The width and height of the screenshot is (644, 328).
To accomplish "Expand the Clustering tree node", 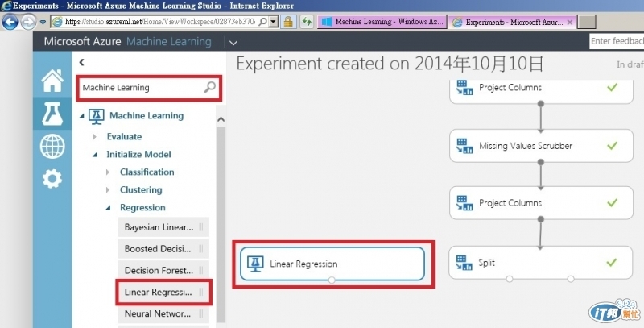I will tap(108, 190).
